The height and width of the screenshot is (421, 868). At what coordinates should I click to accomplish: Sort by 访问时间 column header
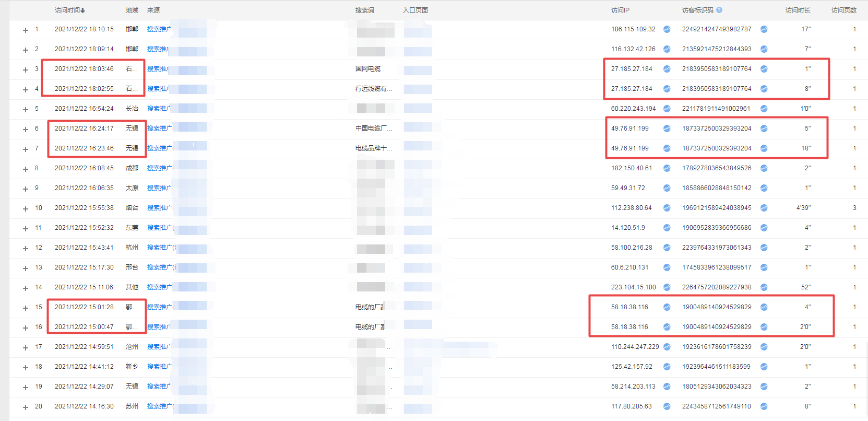click(x=69, y=10)
